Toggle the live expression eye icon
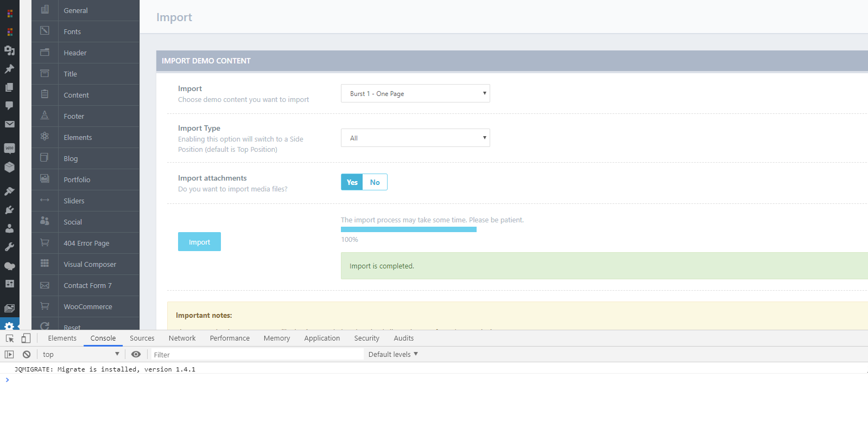This screenshot has height=442, width=868. click(x=136, y=354)
